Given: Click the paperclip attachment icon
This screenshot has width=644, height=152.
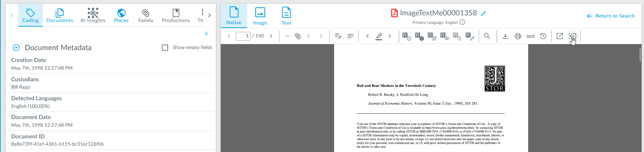Looking at the screenshot, I should pyautogui.click(x=298, y=36).
